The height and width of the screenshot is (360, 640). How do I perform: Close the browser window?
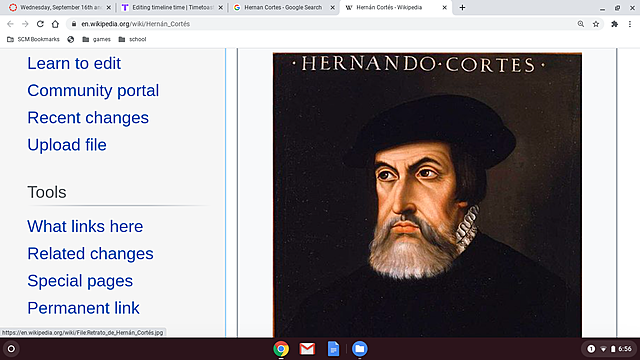click(x=632, y=8)
